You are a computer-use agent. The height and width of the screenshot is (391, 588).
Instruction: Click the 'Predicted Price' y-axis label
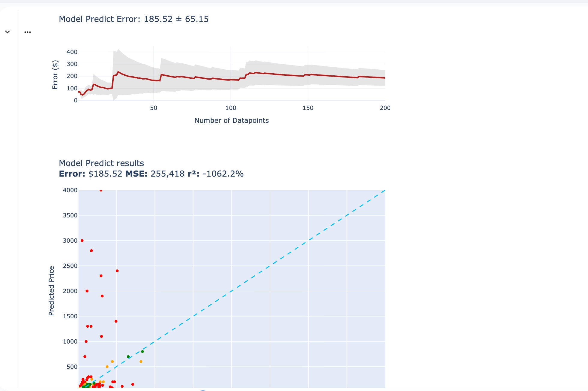click(x=51, y=291)
